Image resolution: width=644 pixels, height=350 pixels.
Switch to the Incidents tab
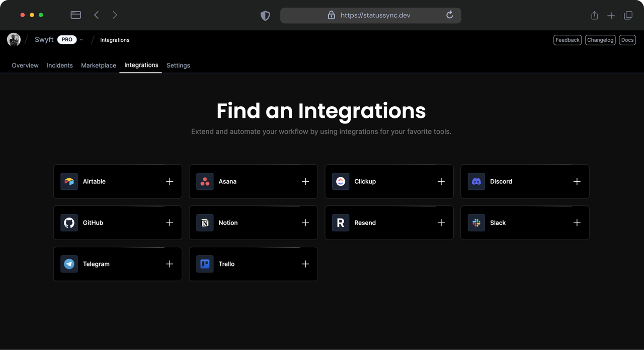(x=60, y=65)
